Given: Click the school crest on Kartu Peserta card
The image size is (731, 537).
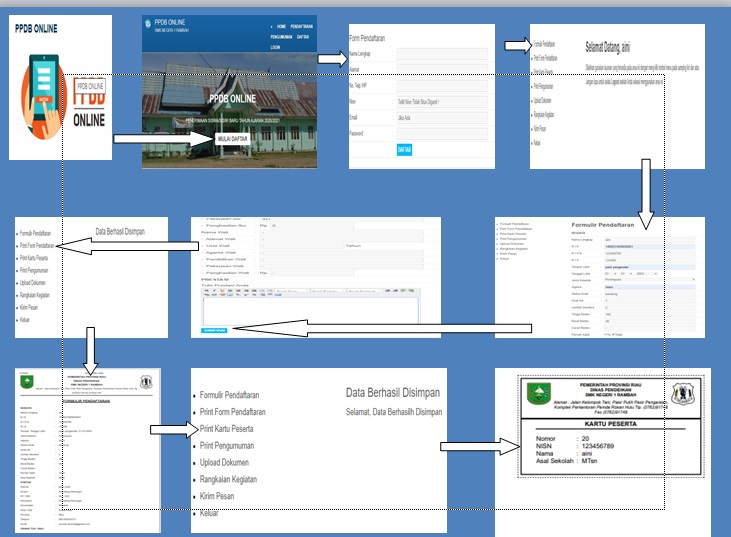Looking at the screenshot, I should (x=687, y=395).
